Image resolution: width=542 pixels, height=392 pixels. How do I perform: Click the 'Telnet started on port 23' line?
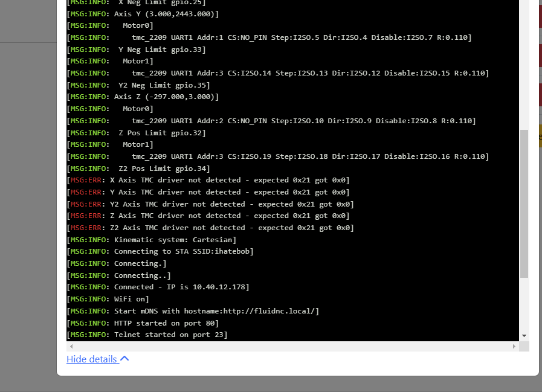147,335
